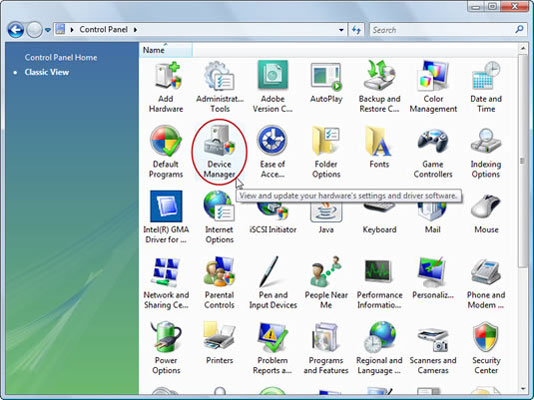Open Programs and Features

tap(326, 348)
